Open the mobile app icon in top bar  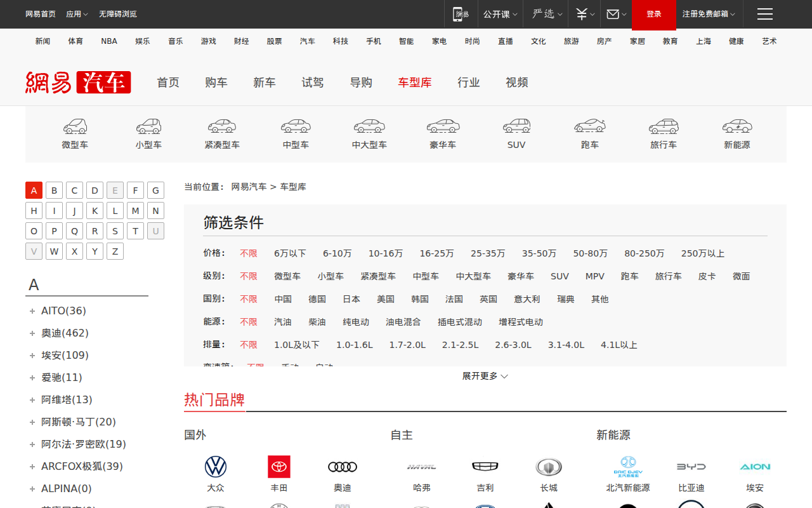click(461, 14)
